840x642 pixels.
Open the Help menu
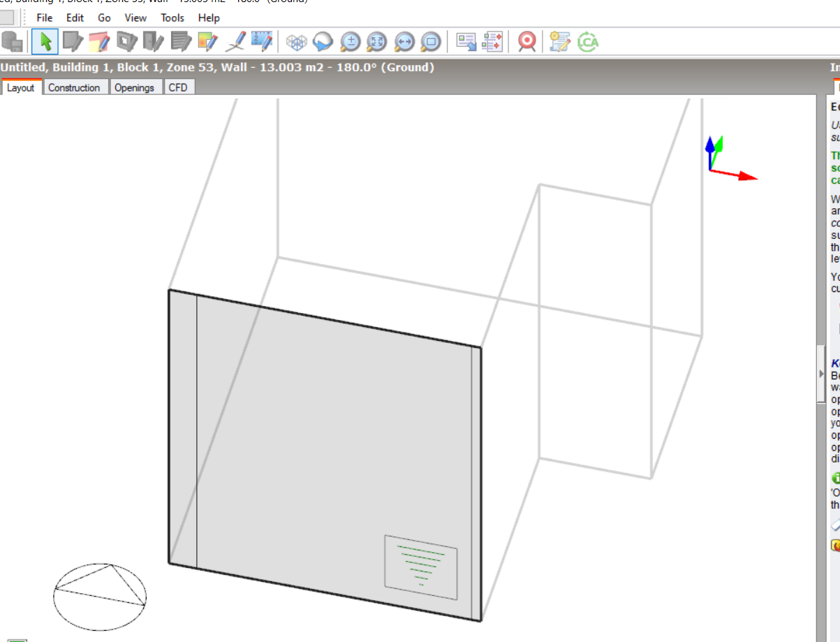pyautogui.click(x=209, y=17)
